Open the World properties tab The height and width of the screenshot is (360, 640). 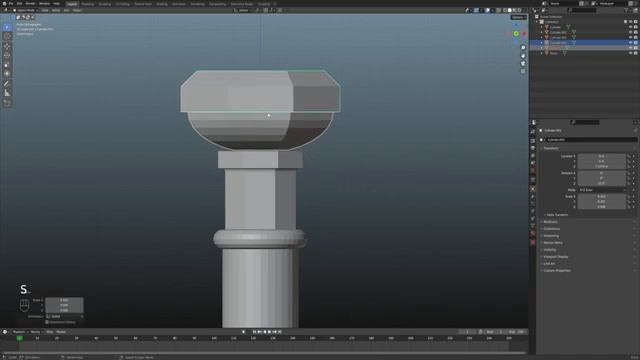point(533,171)
